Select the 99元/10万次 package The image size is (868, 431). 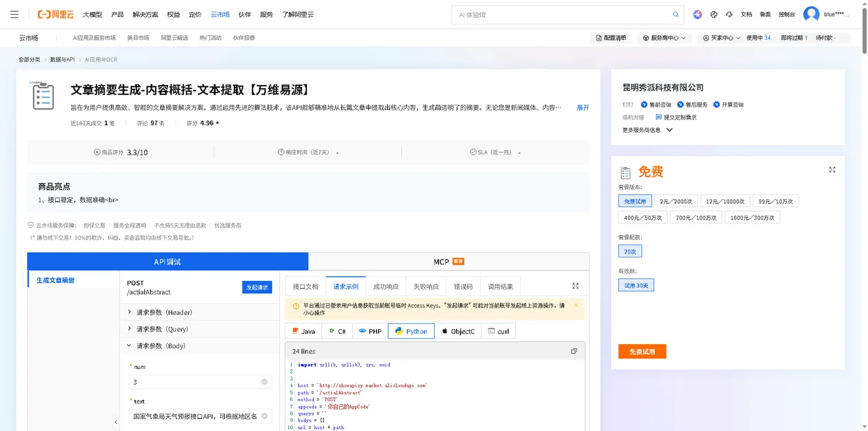click(x=776, y=201)
